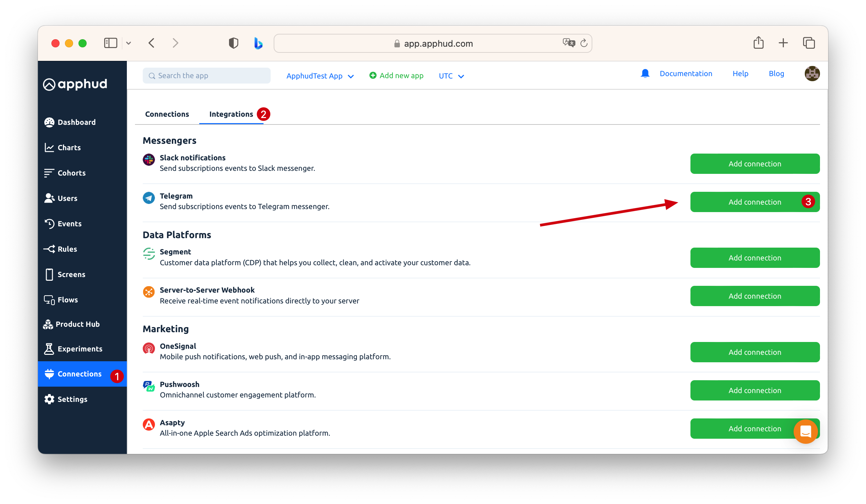This screenshot has height=504, width=866.
Task: Show the Safari tab overview
Action: [x=808, y=43]
